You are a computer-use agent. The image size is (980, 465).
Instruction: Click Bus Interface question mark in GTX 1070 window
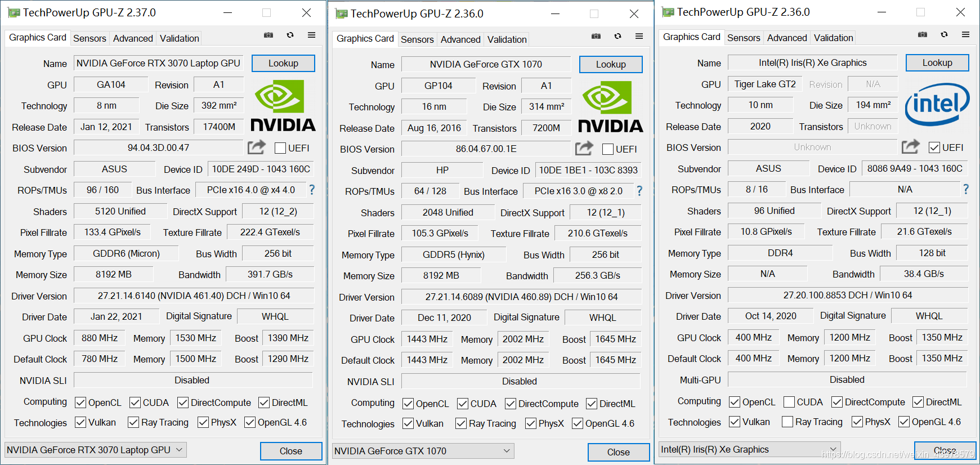[x=639, y=191]
